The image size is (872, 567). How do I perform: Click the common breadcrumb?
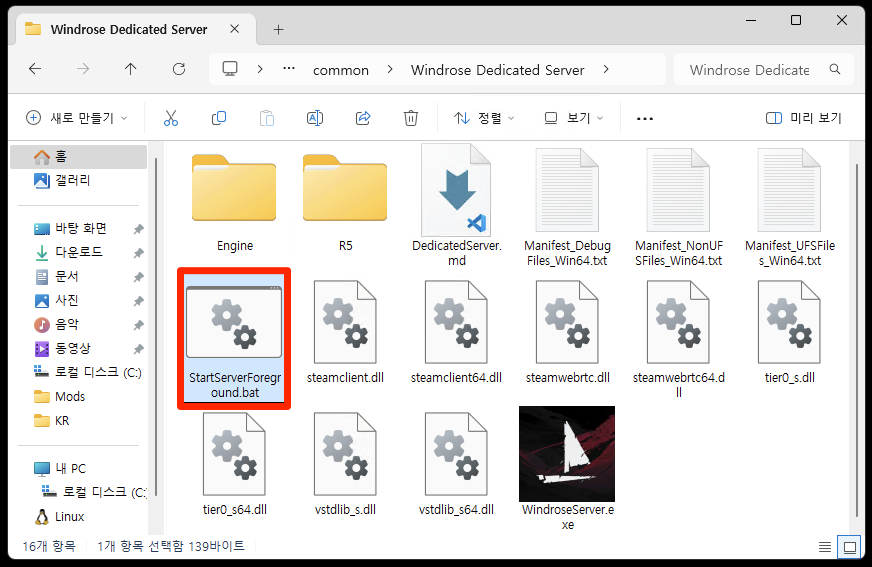(341, 70)
